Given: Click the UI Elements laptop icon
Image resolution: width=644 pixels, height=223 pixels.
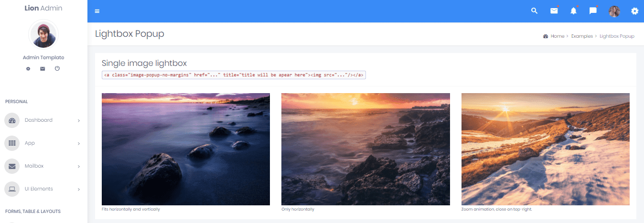Looking at the screenshot, I should pos(12,189).
